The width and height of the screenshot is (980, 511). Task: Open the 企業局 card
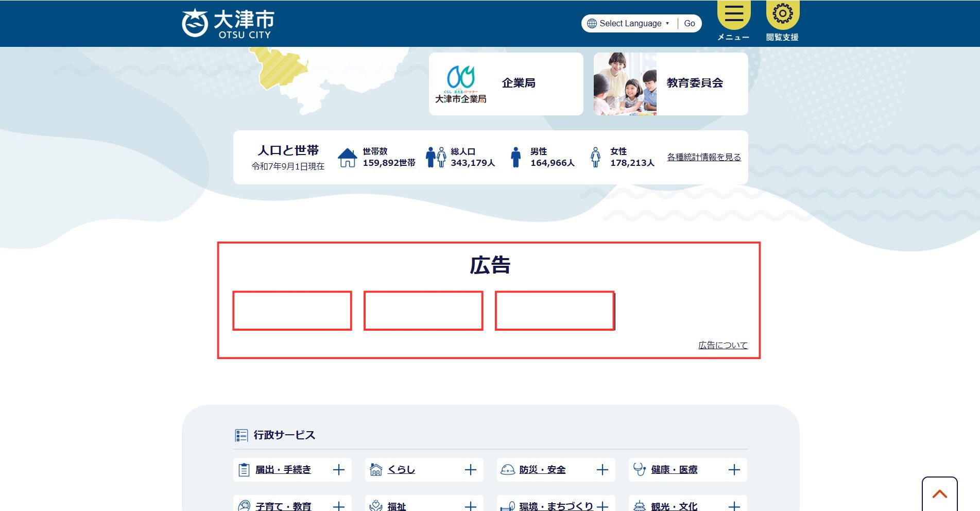point(506,83)
